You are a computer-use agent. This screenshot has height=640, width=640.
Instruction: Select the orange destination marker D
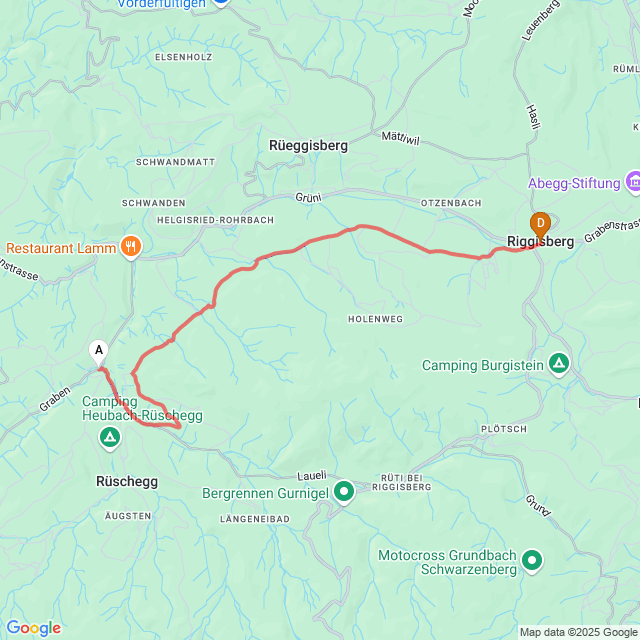click(540, 226)
